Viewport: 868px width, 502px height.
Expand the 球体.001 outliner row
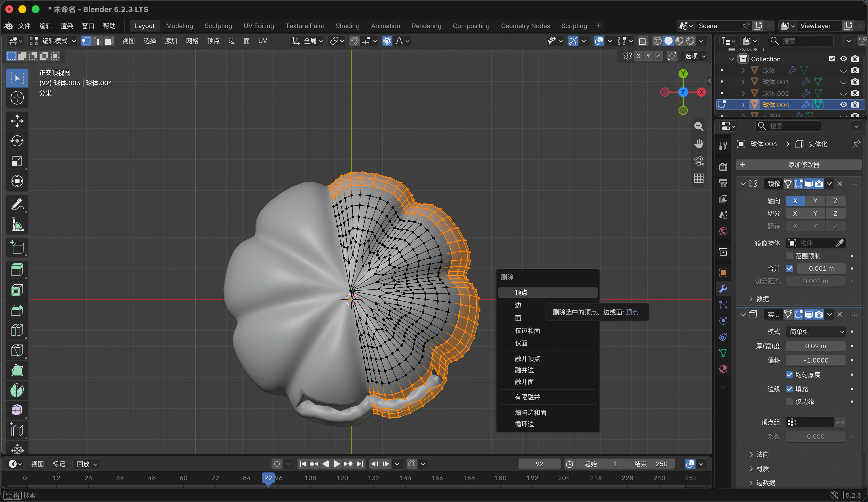coord(743,82)
